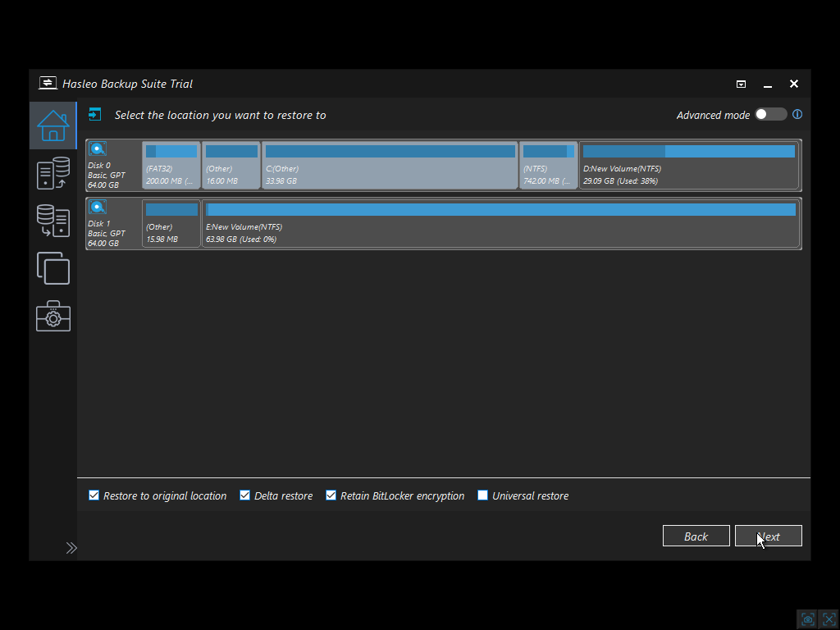
Task: Click the Advanced mode info icon
Action: [x=797, y=115]
